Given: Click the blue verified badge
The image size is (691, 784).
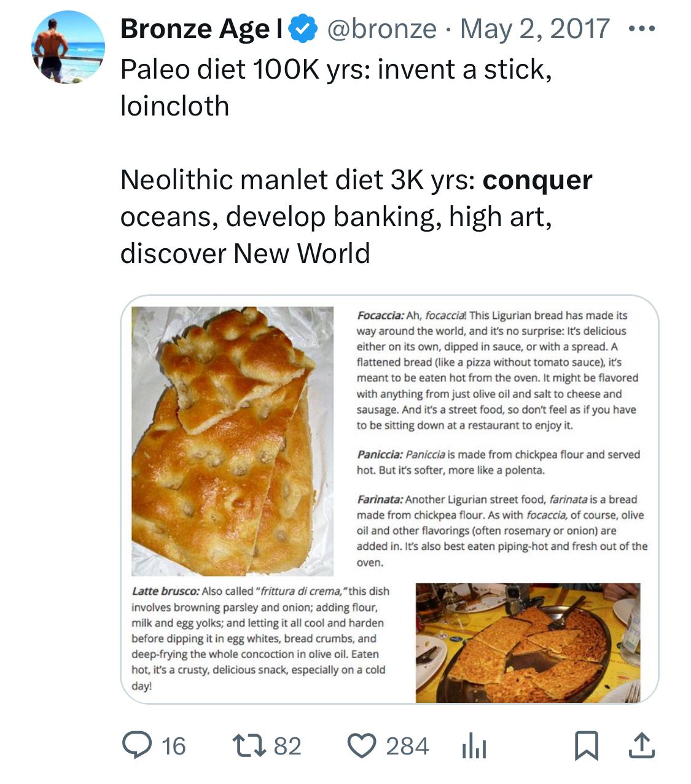Looking at the screenshot, I should [303, 29].
